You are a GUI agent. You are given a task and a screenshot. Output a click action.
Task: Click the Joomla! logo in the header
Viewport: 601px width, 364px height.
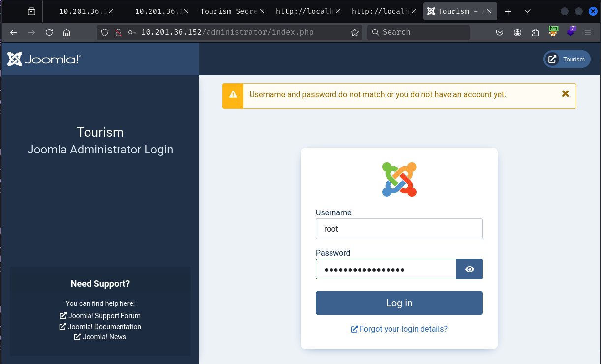coord(44,60)
